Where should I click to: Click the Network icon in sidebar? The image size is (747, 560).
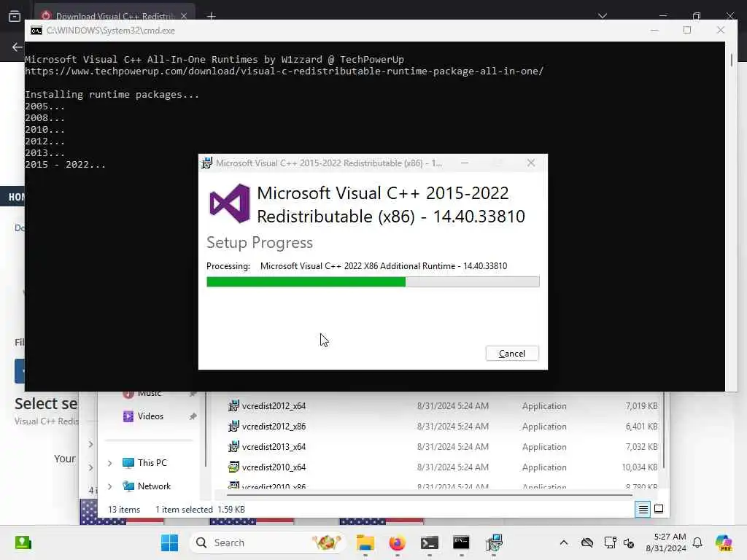(x=128, y=486)
